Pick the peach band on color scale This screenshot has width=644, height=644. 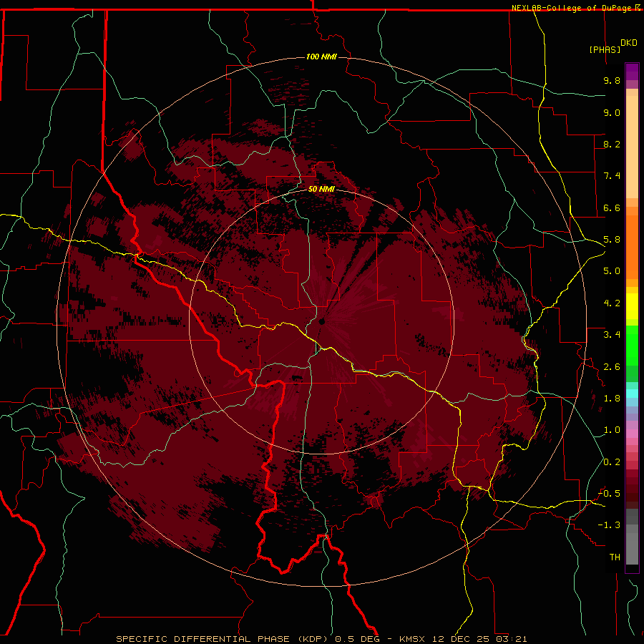632,144
